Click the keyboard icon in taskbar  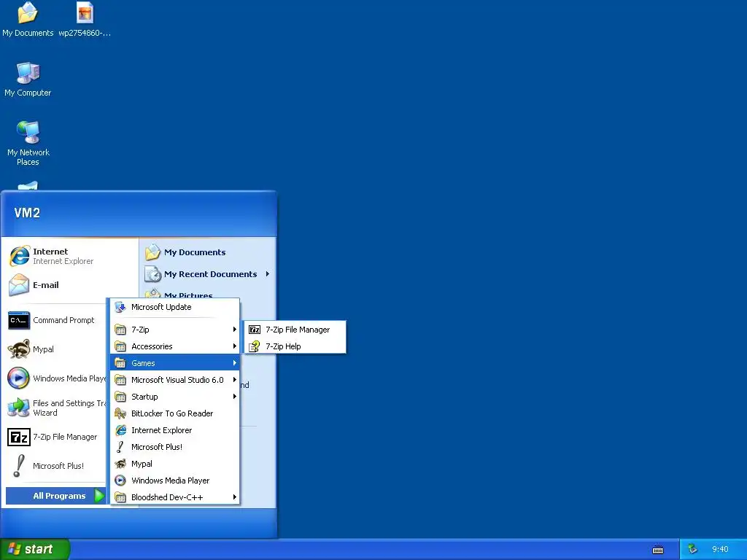658,550
